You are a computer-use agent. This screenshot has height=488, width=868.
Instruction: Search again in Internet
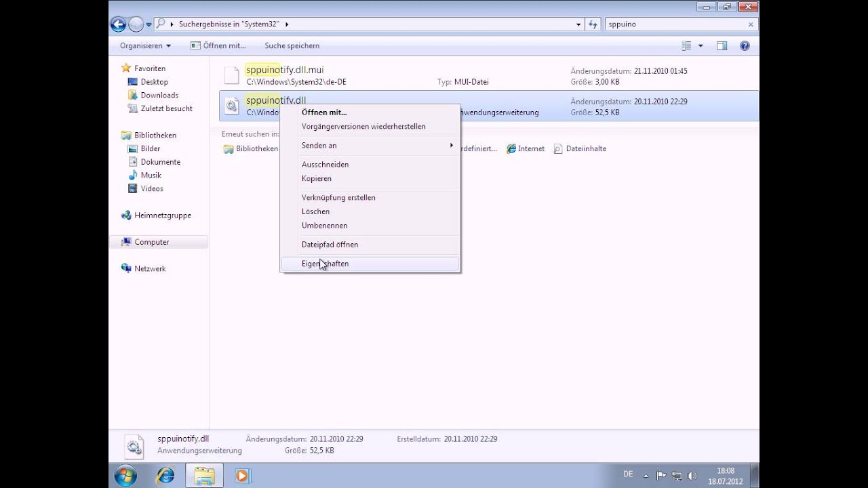point(526,148)
